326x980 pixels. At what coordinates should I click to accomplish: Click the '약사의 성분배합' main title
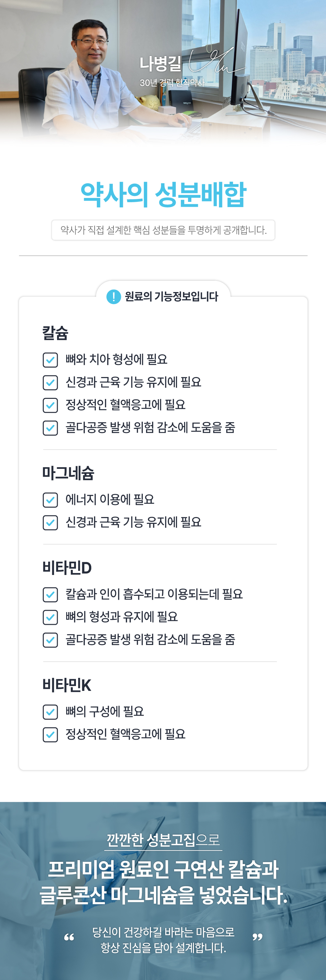coord(163,195)
